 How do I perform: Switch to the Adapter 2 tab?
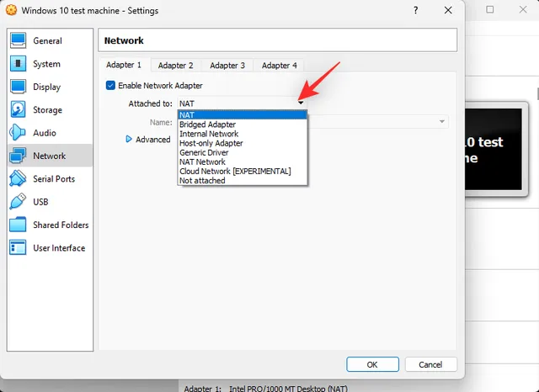pyautogui.click(x=175, y=66)
